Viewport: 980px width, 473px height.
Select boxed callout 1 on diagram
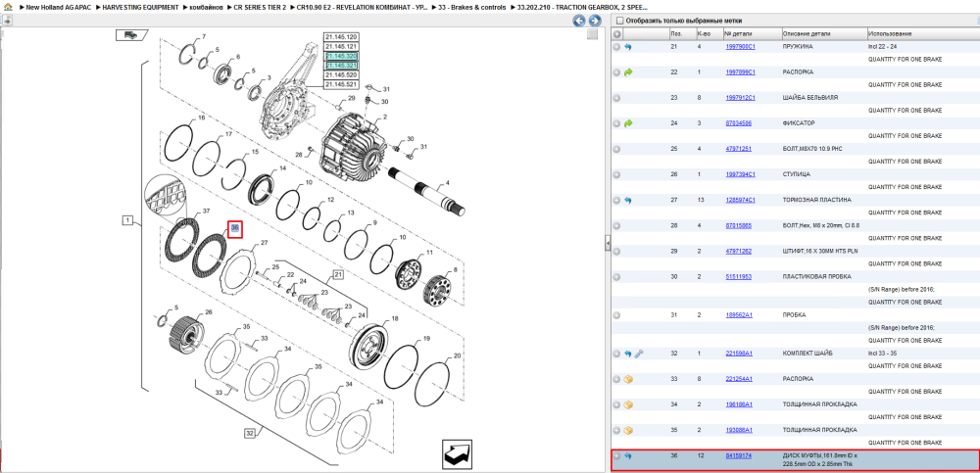tap(127, 220)
